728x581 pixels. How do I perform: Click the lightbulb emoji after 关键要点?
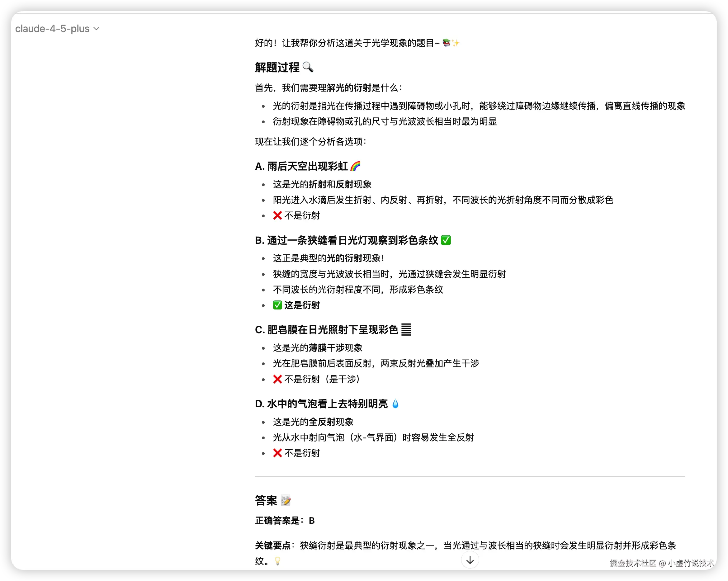277,561
